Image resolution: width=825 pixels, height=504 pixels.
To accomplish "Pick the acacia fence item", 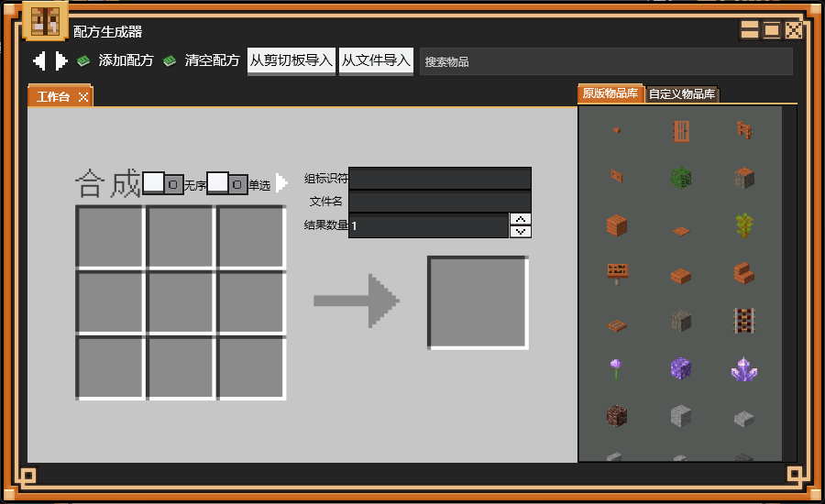I will 744,130.
